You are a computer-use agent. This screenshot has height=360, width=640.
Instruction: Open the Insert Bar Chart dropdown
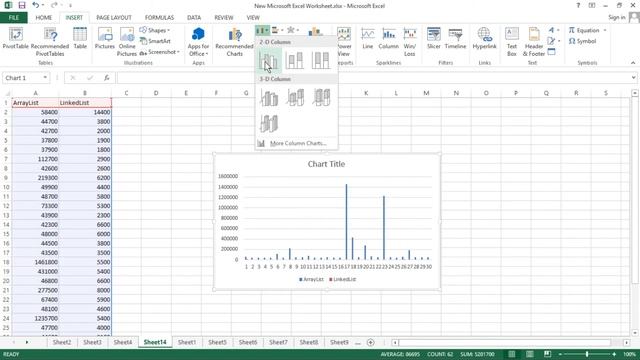(277, 30)
